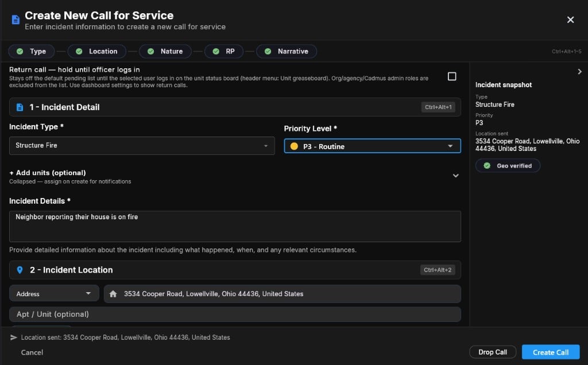This screenshot has width=588, height=365.
Task: Click the green check icon on Narrative step
Action: pos(268,51)
